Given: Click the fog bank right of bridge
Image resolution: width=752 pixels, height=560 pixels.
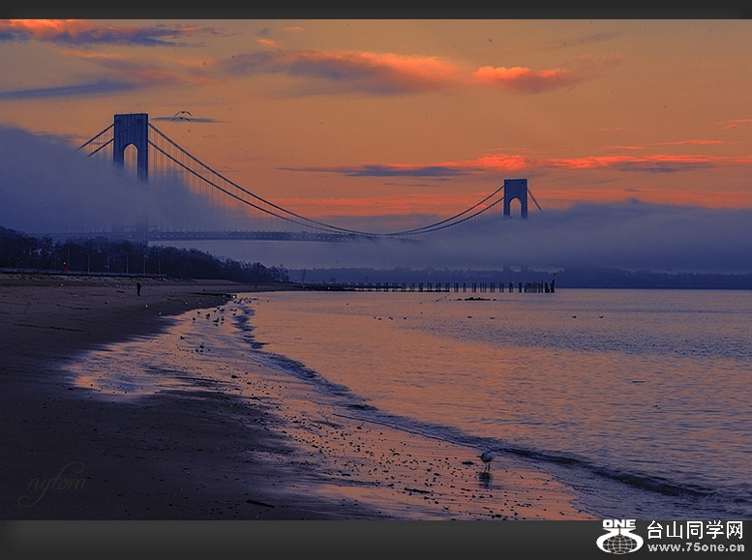Looking at the screenshot, I should [639, 237].
